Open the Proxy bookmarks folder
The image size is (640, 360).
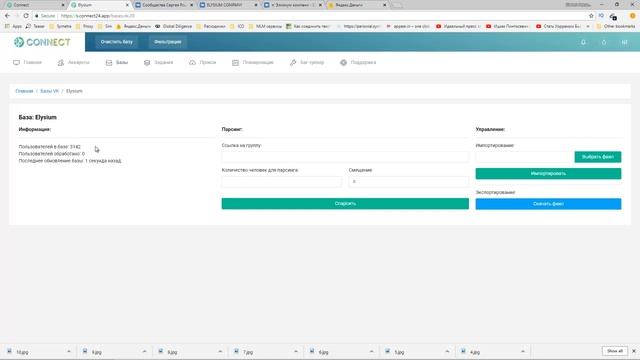pos(84,26)
